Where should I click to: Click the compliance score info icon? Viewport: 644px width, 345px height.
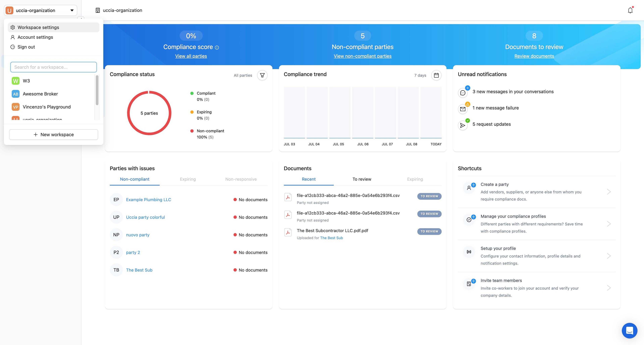(x=217, y=47)
